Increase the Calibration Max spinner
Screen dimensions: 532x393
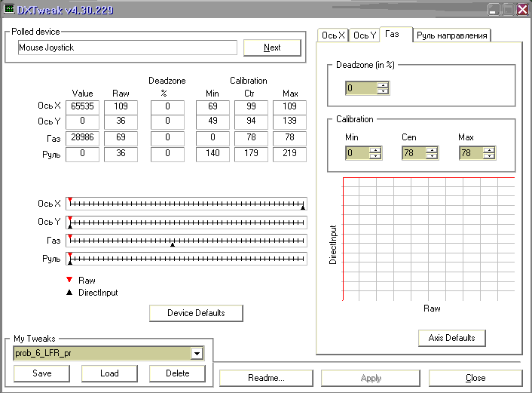tap(489, 150)
